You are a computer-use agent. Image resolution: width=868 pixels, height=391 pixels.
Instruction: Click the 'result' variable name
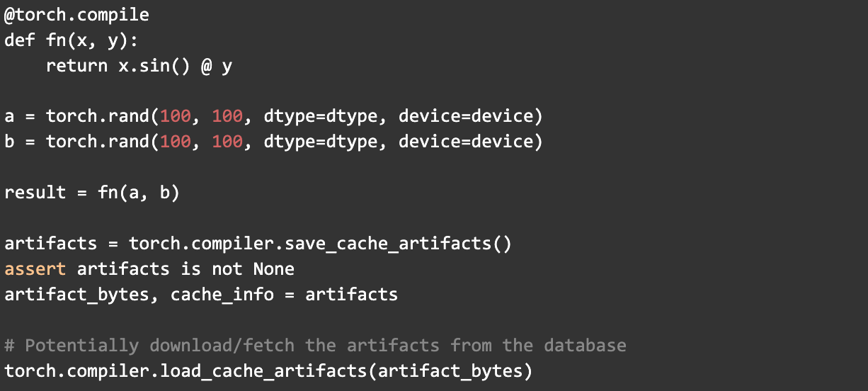35,193
